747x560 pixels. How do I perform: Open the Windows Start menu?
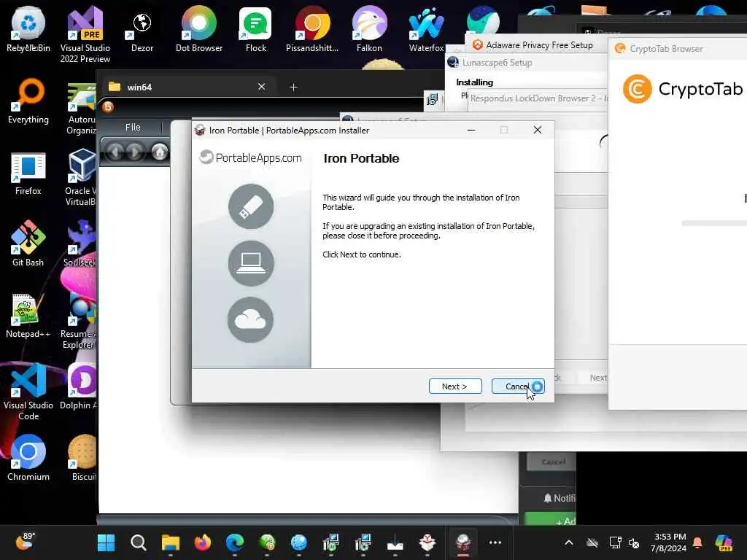[106, 542]
